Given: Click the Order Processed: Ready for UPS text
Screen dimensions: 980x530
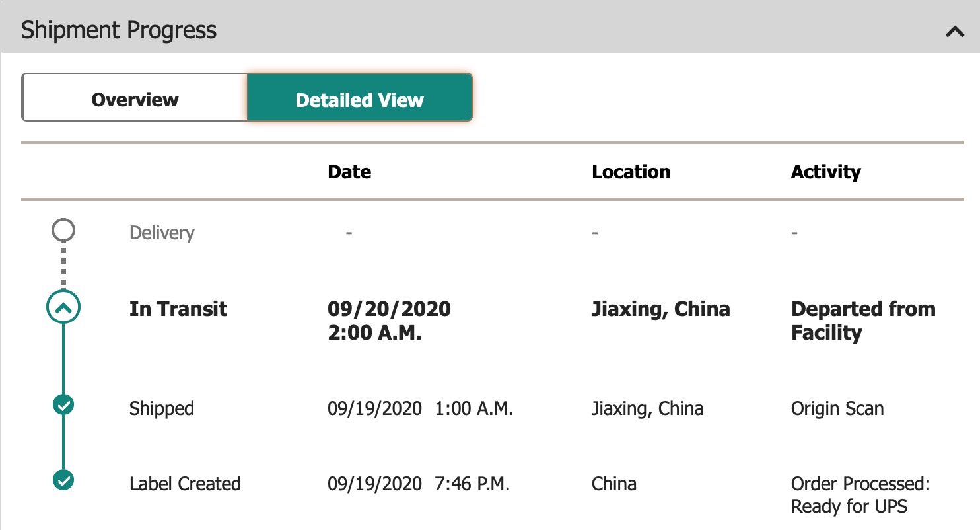Looking at the screenshot, I should [860, 496].
